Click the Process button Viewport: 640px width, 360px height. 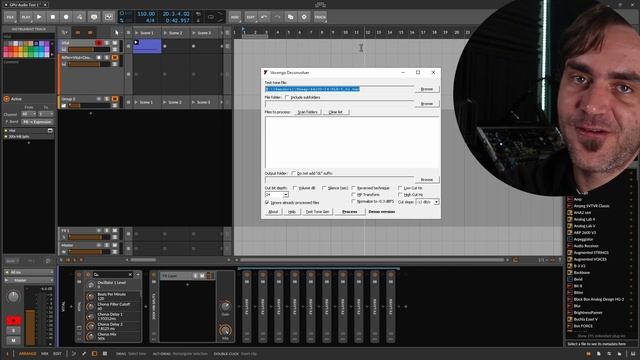(x=350, y=212)
